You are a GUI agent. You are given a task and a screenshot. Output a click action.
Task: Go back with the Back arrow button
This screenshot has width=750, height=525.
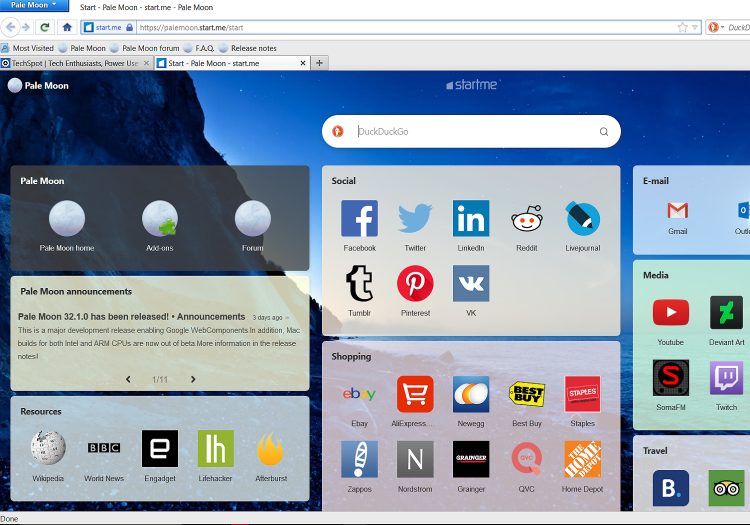pyautogui.click(x=10, y=27)
